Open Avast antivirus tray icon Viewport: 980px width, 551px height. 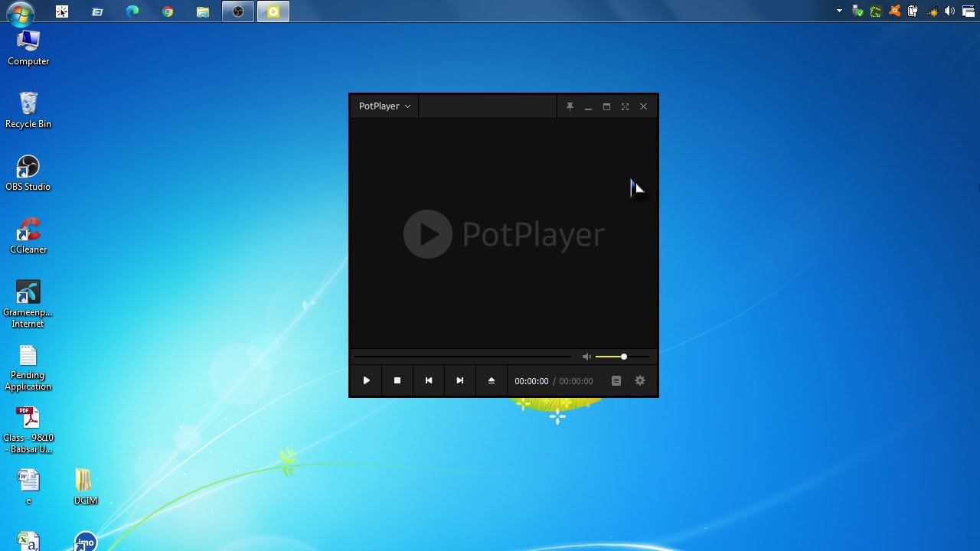click(x=894, y=11)
